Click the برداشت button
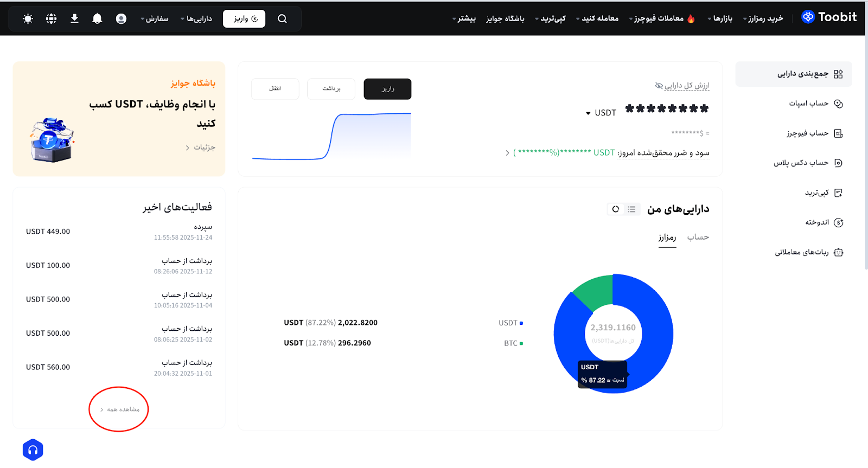This screenshot has width=868, height=468. [x=331, y=89]
